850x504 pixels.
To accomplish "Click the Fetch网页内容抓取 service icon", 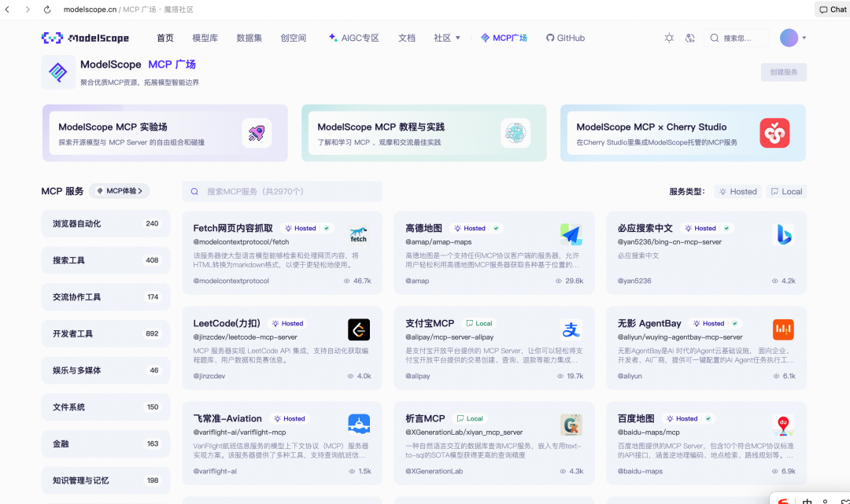I will coord(358,234).
